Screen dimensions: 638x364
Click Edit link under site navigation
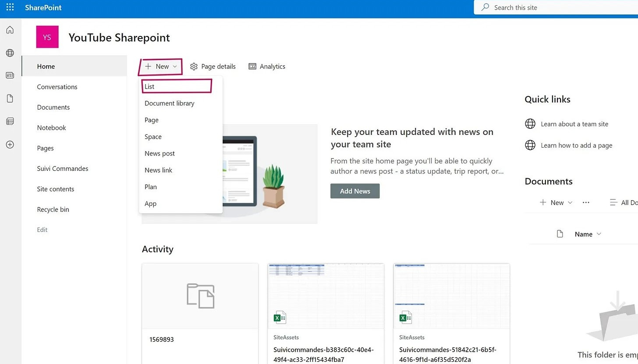pos(42,230)
